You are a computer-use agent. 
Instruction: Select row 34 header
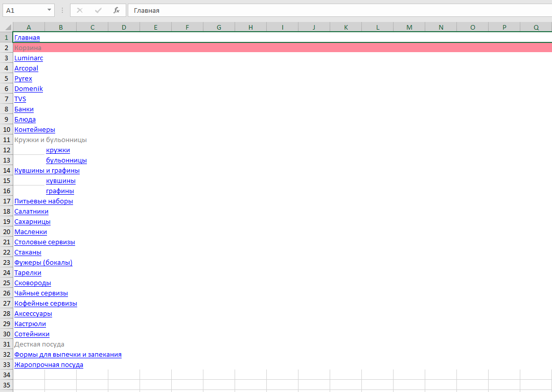tap(6, 375)
